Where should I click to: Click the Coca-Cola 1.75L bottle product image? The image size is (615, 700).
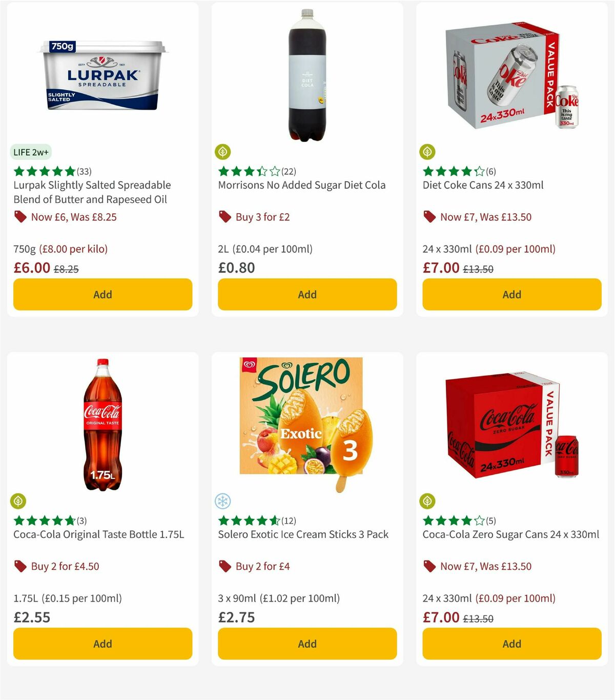pyautogui.click(x=102, y=426)
